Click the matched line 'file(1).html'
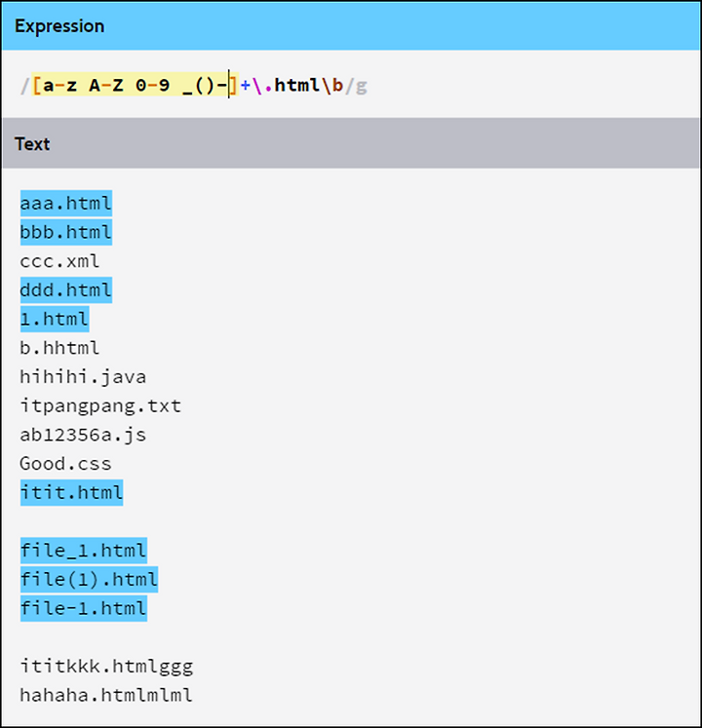The height and width of the screenshot is (728, 702). pyautogui.click(x=89, y=580)
